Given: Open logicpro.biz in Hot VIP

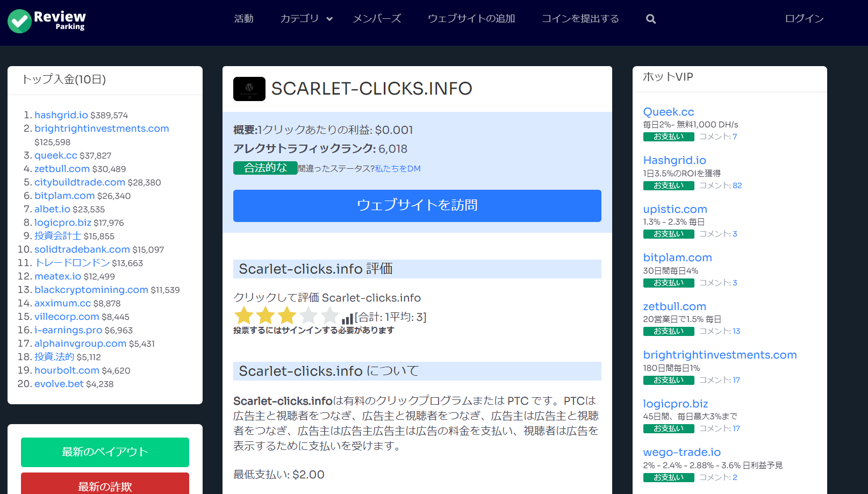Looking at the screenshot, I should click(676, 404).
